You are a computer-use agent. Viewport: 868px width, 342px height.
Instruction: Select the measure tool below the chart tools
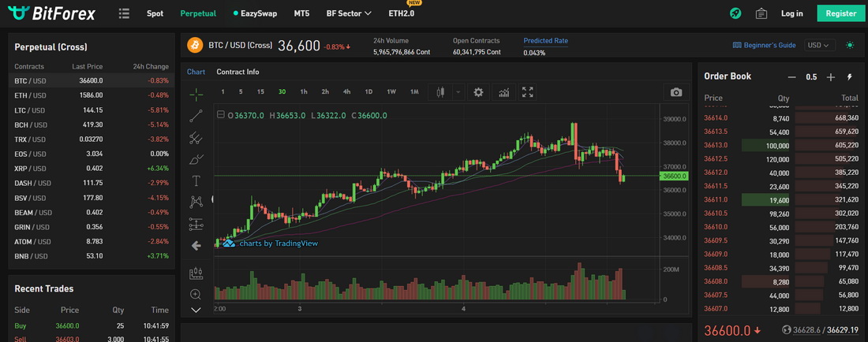click(x=196, y=273)
